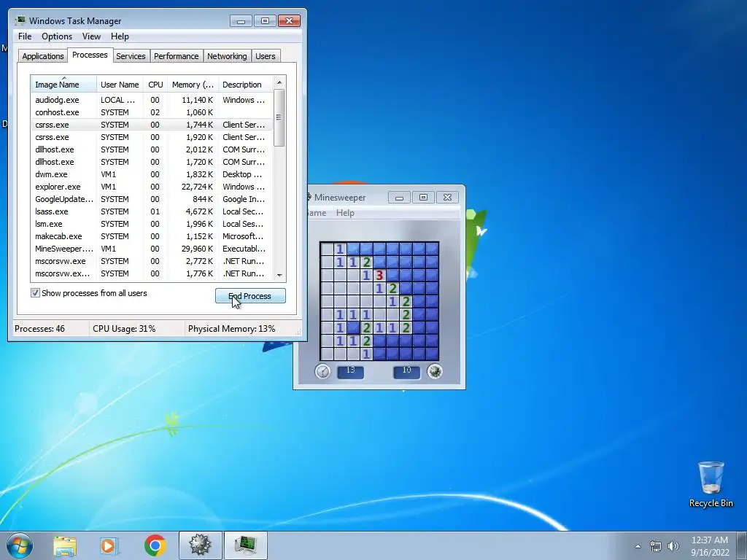Click the network tray icon

(656, 546)
